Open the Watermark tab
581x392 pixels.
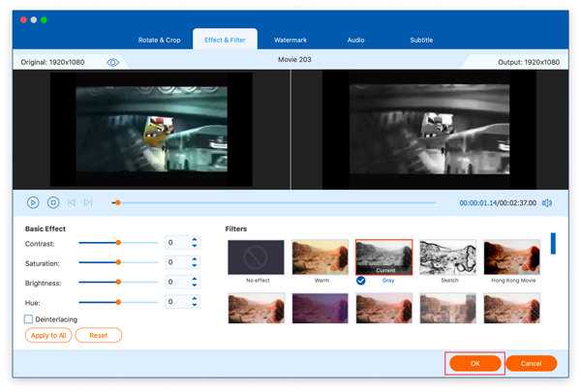tap(290, 40)
